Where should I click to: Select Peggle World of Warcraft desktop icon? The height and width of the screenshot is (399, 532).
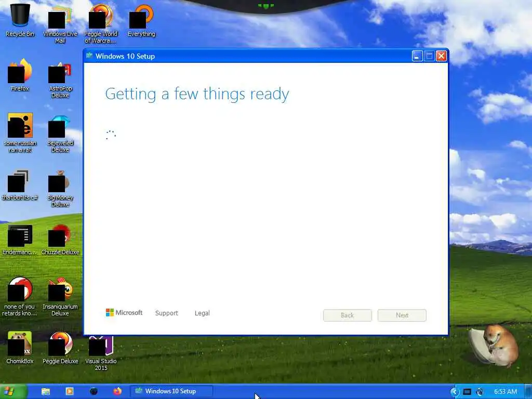[100, 24]
